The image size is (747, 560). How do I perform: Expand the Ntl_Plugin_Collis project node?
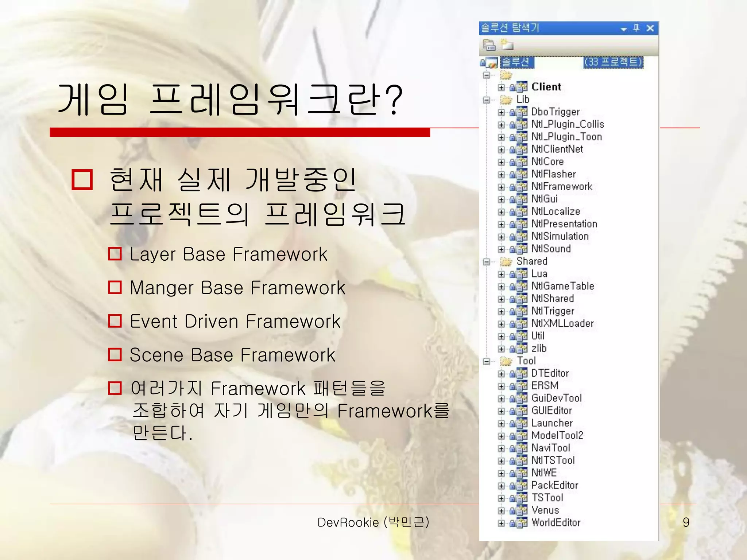point(502,124)
